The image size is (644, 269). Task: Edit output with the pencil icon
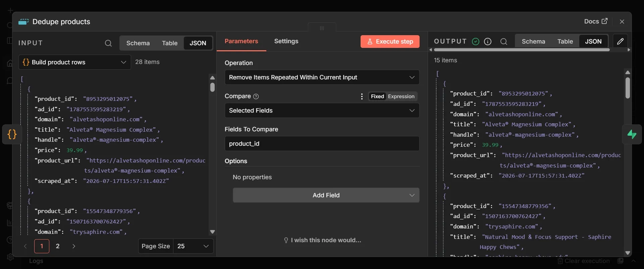point(620,42)
